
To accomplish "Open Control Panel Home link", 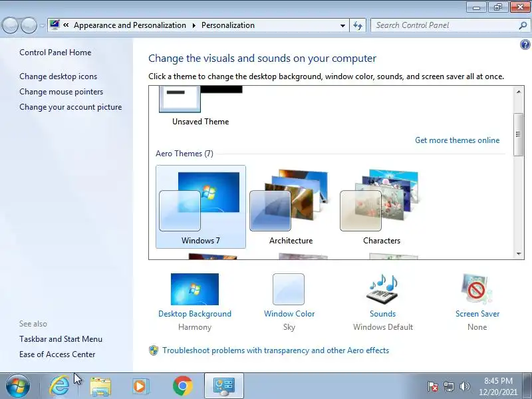I will tap(55, 53).
